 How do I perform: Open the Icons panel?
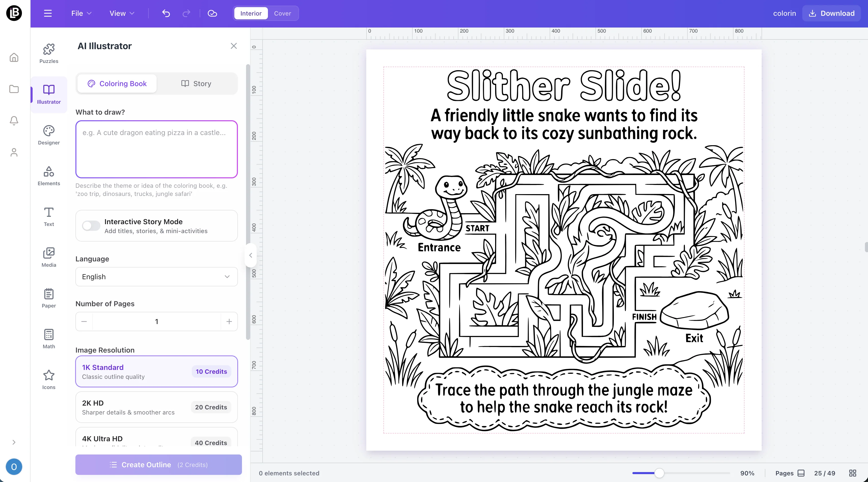point(49,380)
